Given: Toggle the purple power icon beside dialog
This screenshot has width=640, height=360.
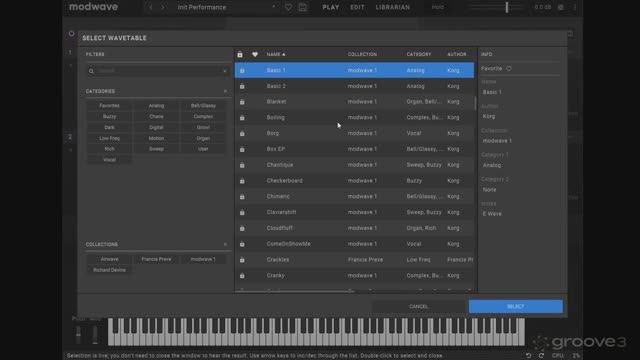Looking at the screenshot, I should coord(71,34).
